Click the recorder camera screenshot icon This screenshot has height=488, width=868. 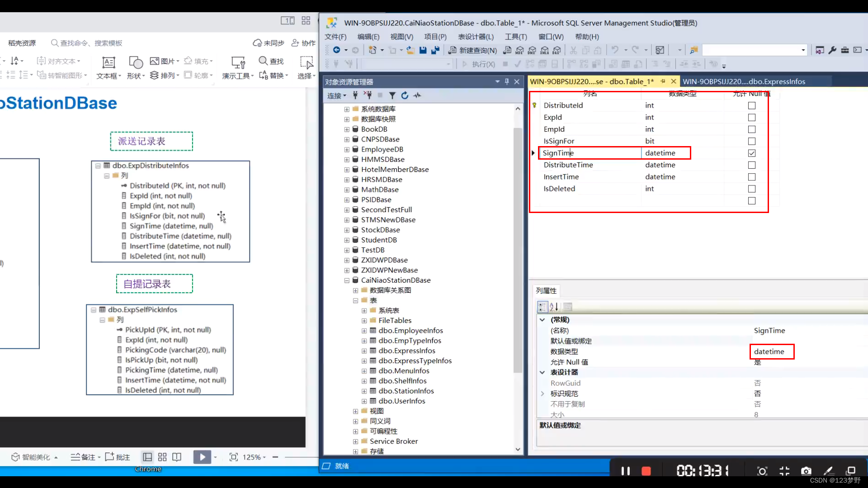point(806,471)
